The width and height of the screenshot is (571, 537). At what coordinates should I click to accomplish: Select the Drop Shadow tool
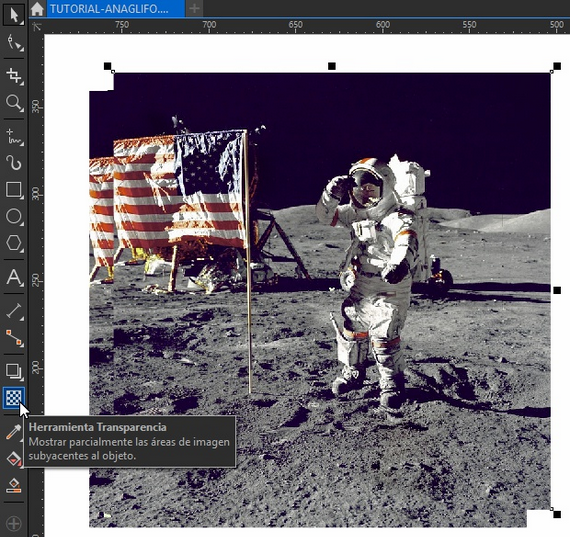coord(14,371)
